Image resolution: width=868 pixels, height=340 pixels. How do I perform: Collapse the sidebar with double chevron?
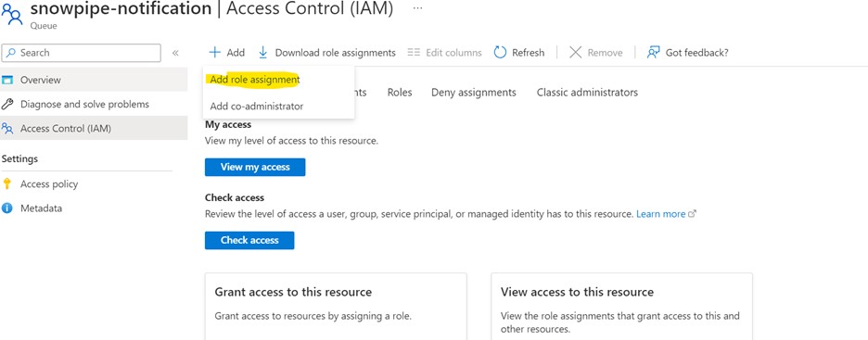pyautogui.click(x=175, y=53)
